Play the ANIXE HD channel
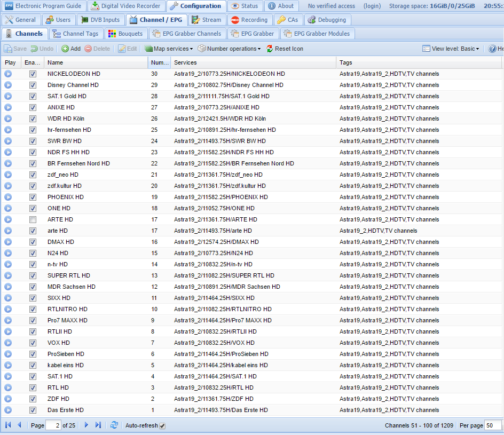The width and height of the screenshot is (504, 435). tap(8, 108)
